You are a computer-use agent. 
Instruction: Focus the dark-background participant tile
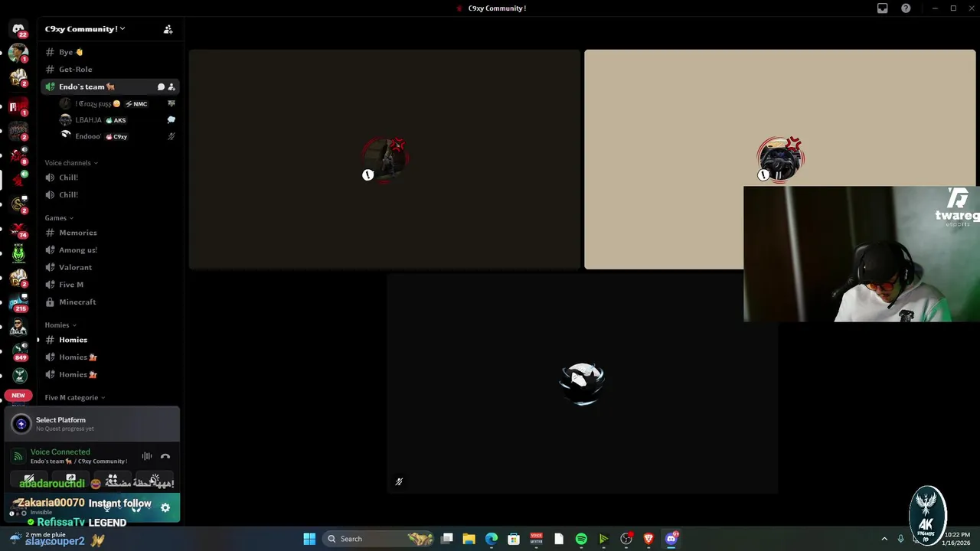[x=384, y=159]
